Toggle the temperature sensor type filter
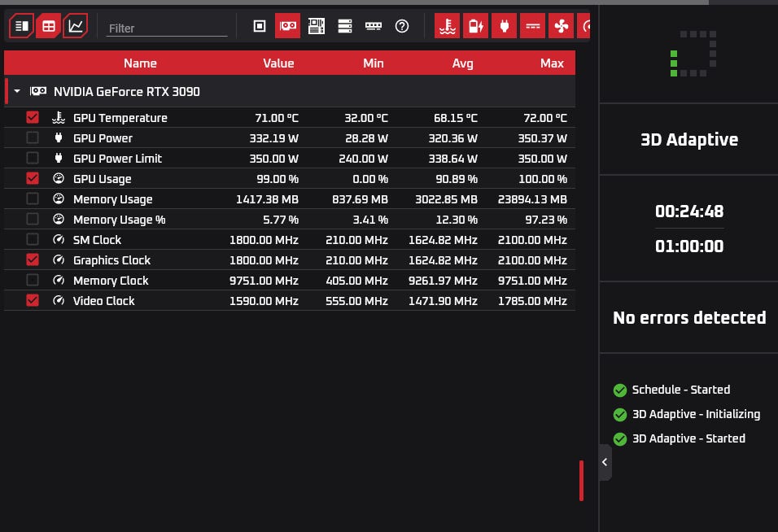The width and height of the screenshot is (778, 532). (x=447, y=26)
